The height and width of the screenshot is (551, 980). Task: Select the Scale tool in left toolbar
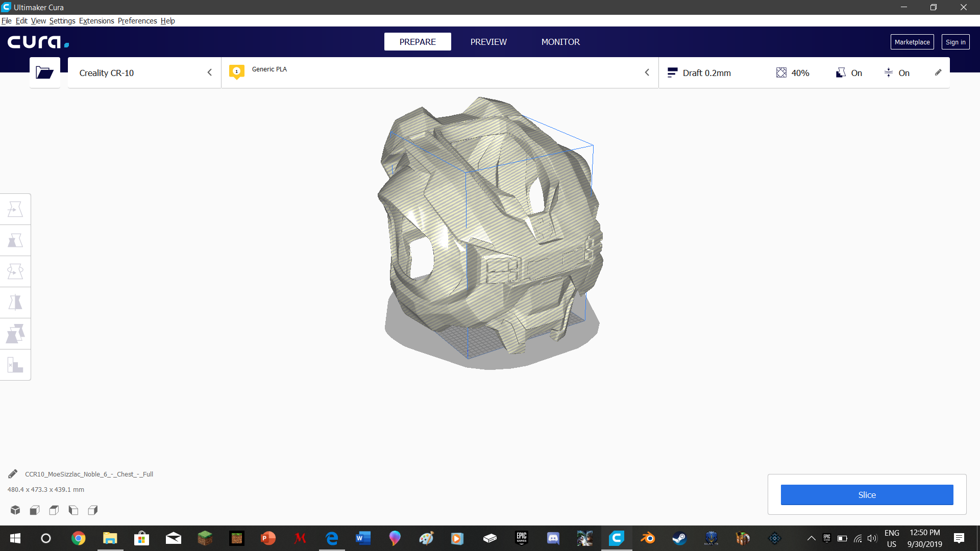(x=15, y=240)
